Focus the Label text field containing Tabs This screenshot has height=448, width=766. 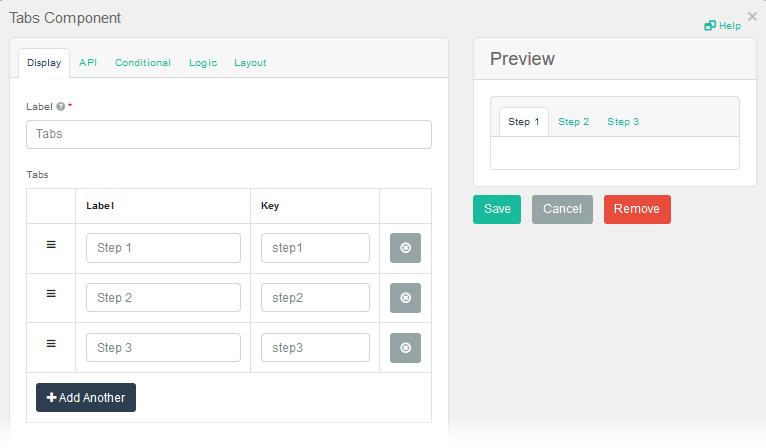point(229,134)
